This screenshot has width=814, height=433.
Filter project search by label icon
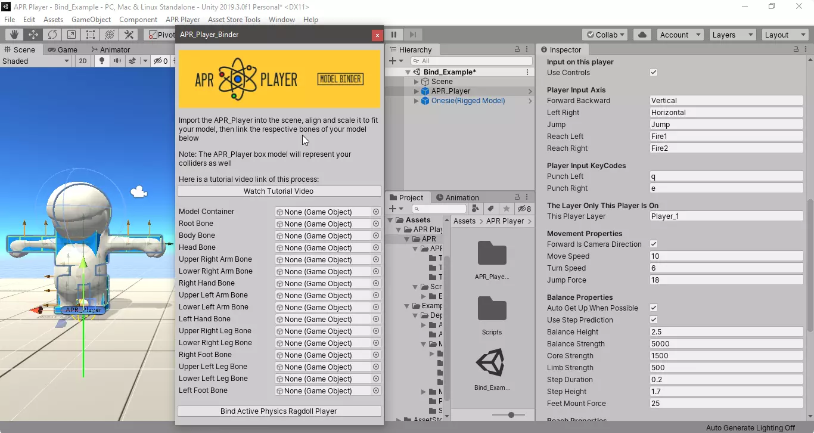(x=491, y=209)
